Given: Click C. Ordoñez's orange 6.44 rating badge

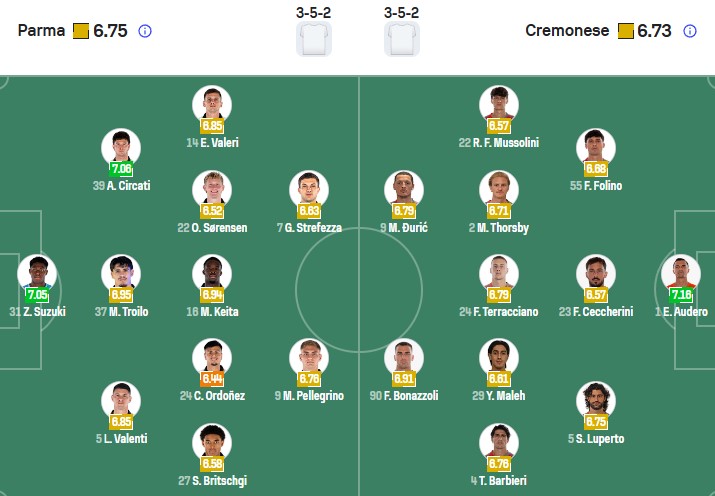Looking at the screenshot, I should 212,379.
